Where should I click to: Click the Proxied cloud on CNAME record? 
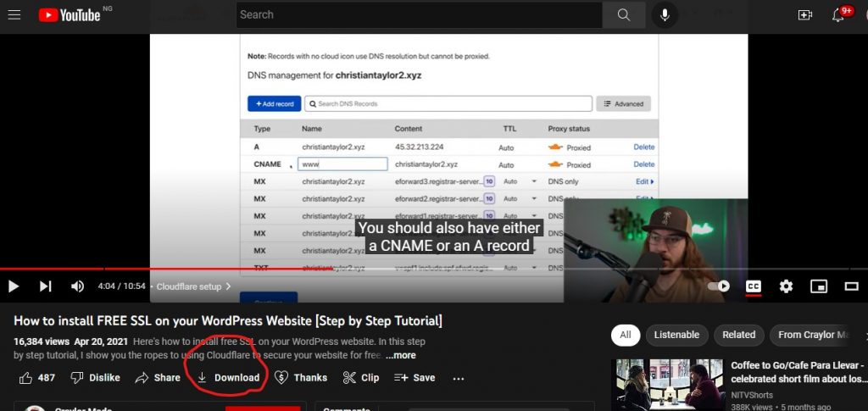click(555, 164)
